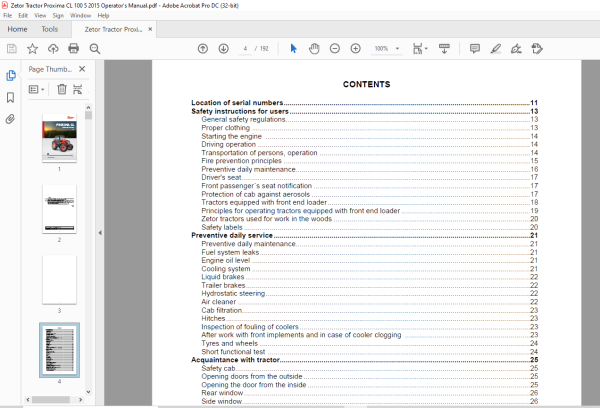Select the Zetor Tractor Proxi document tab
The height and width of the screenshot is (408, 600).
113,29
